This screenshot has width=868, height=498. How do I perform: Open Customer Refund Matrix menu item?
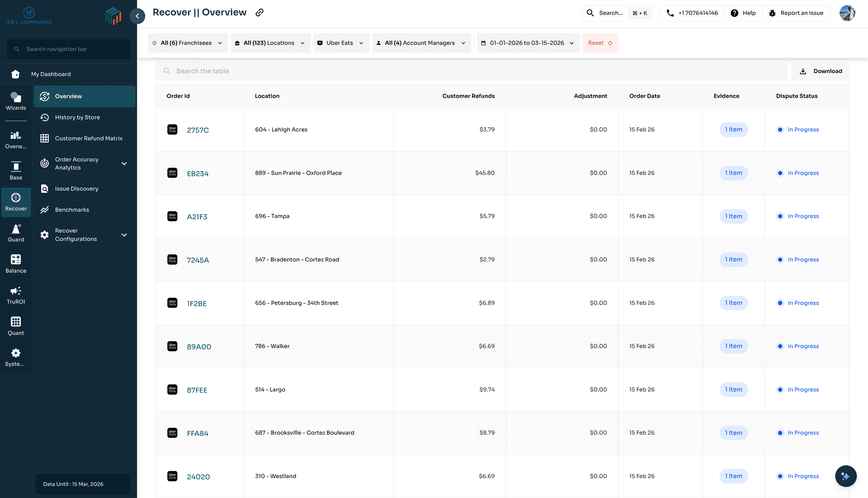click(89, 138)
